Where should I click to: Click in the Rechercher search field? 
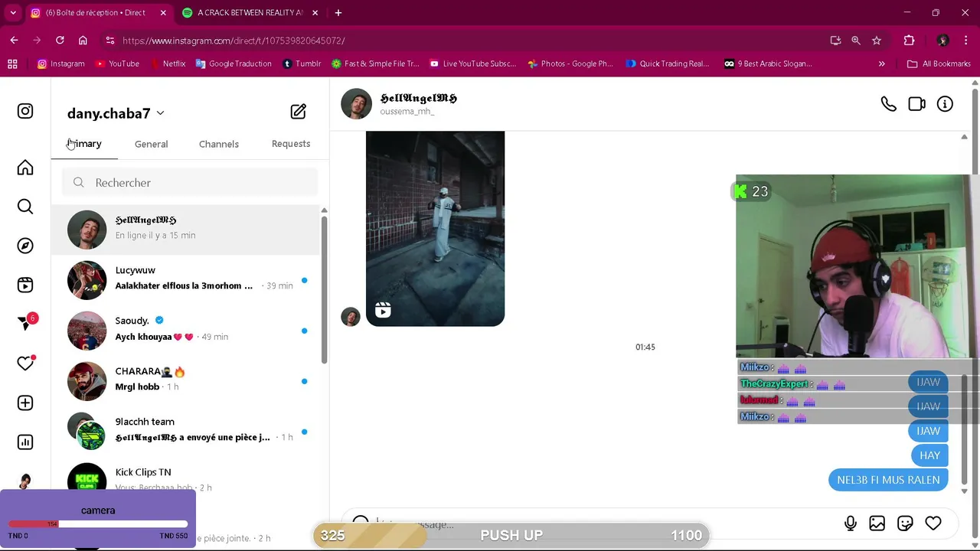pyautogui.click(x=190, y=183)
